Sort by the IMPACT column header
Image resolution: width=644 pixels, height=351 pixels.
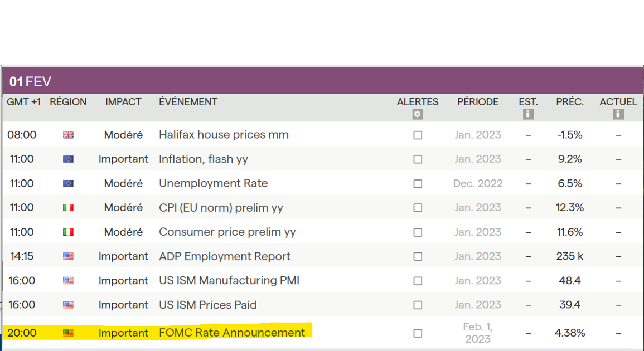123,102
